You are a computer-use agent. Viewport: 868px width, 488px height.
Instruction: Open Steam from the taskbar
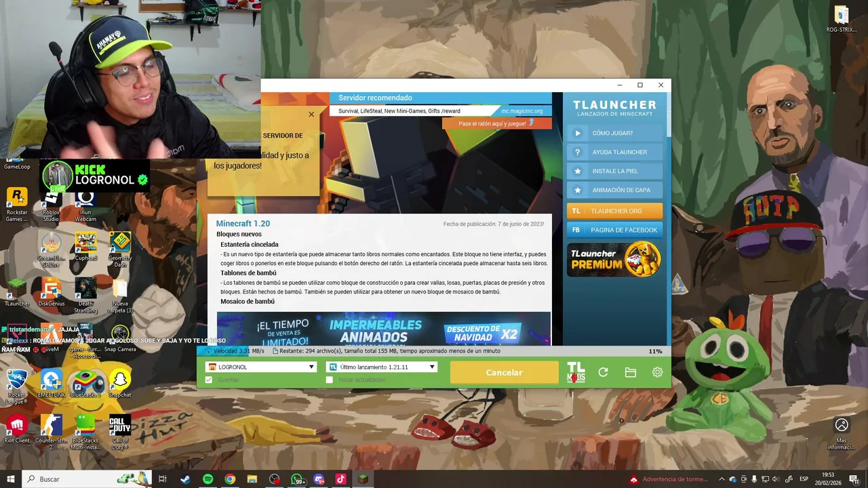[x=185, y=479]
